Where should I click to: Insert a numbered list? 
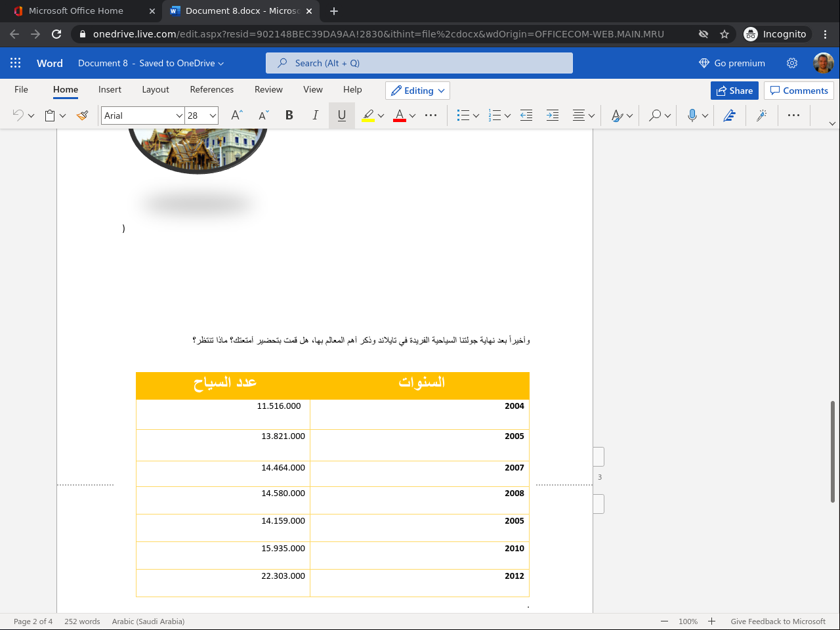(495, 115)
